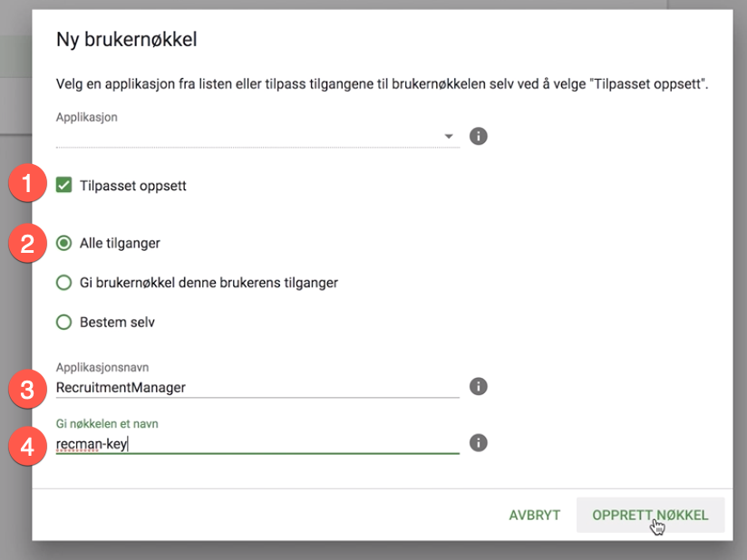
Task: Click the red step 2 badge
Action: pyautogui.click(x=28, y=243)
